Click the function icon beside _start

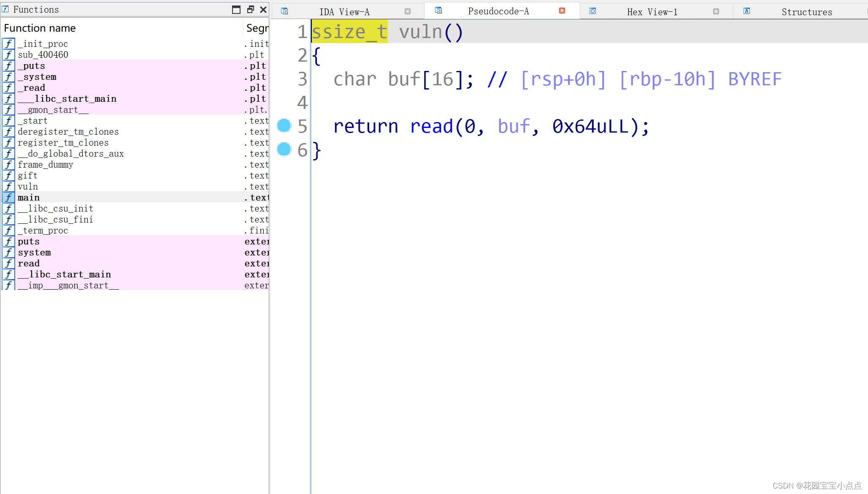(x=8, y=121)
